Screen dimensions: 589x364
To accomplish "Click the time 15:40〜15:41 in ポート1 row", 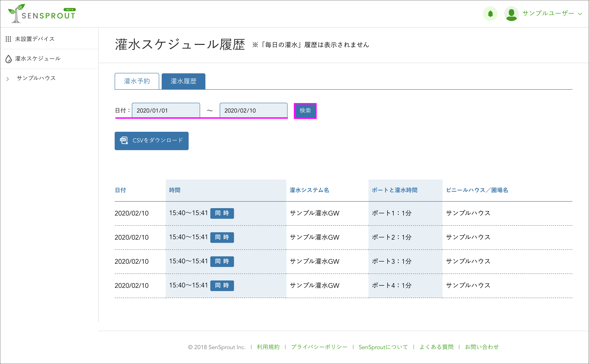I will (188, 213).
